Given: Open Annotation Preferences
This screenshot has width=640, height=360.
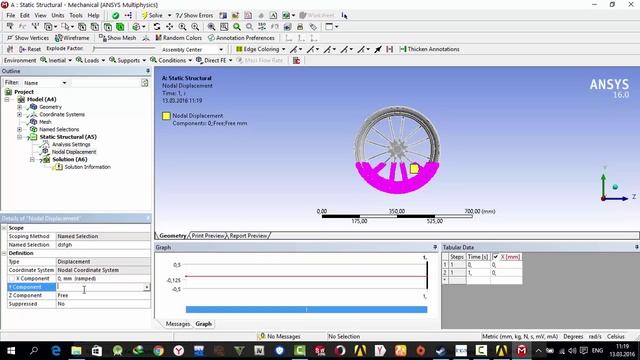Looking at the screenshot, I should (241, 38).
